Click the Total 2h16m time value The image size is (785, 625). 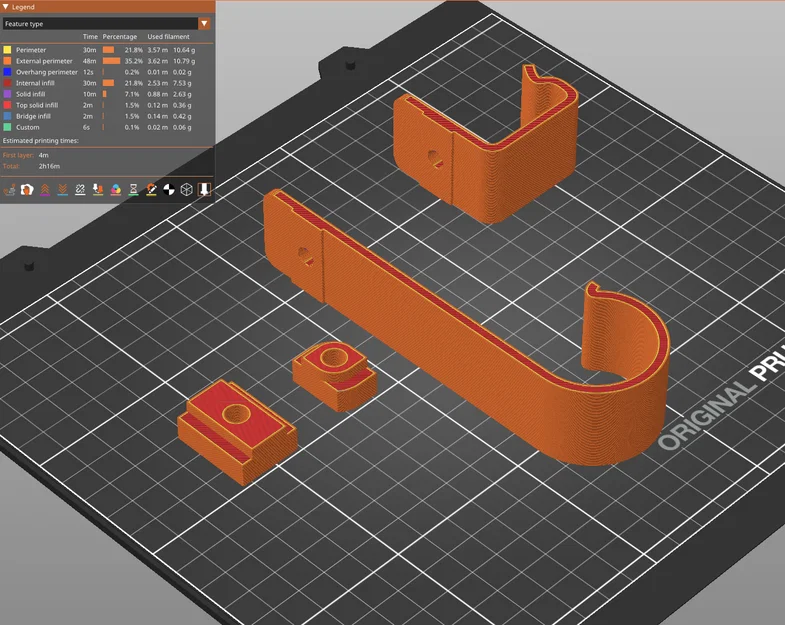click(x=49, y=166)
